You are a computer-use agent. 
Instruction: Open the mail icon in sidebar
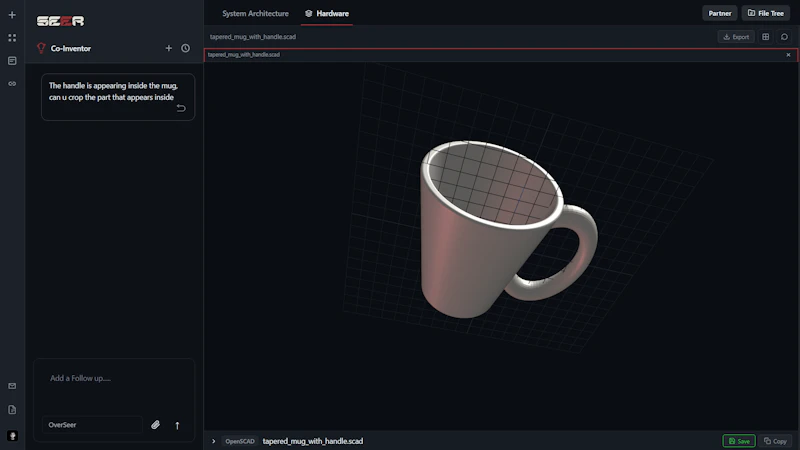[12, 386]
